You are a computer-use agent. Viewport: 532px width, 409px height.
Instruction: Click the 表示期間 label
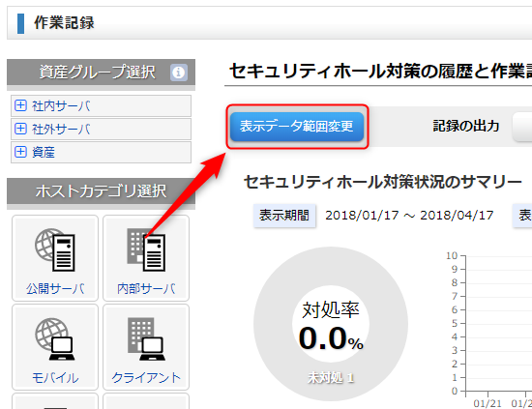point(284,216)
